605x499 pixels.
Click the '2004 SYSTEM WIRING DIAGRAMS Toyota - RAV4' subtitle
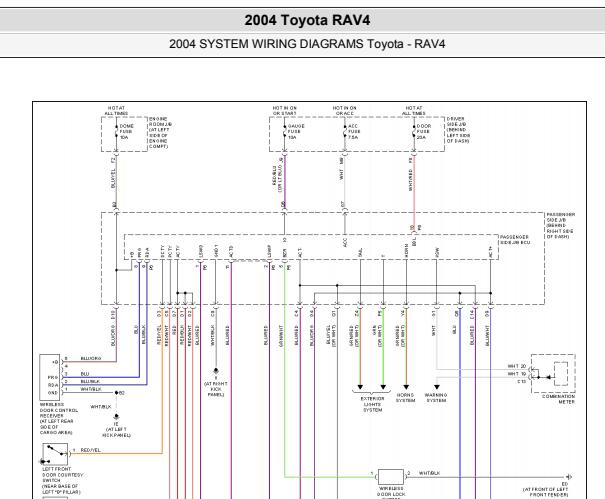[307, 44]
